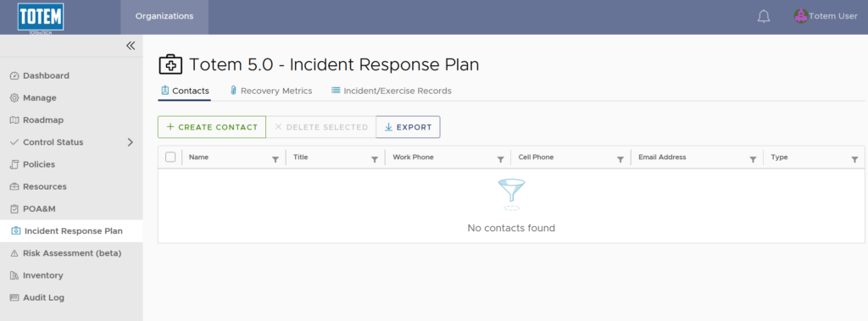
Task: Open the notifications bell
Action: pyautogui.click(x=764, y=17)
